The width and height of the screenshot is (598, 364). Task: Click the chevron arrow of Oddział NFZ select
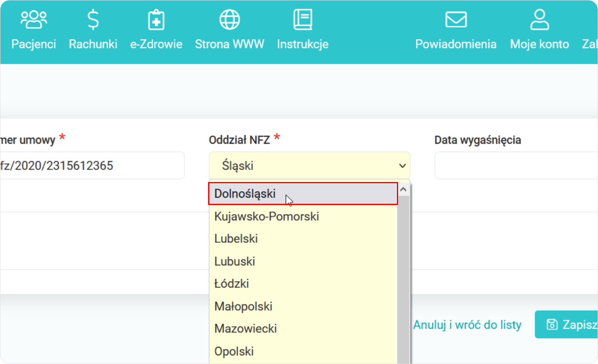click(402, 166)
